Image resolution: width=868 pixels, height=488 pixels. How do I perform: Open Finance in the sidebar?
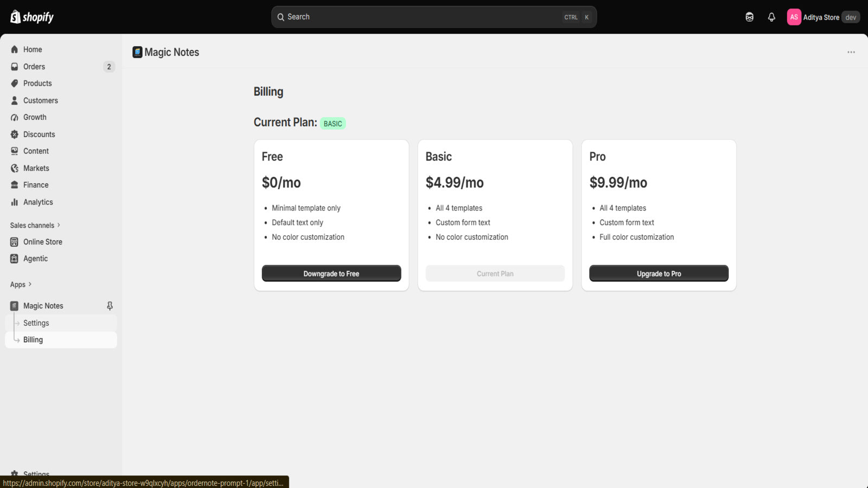tap(61, 185)
